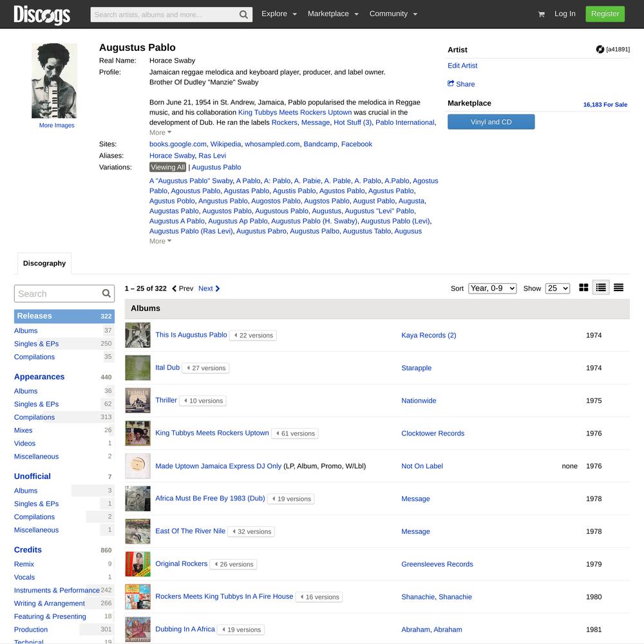Image resolution: width=644 pixels, height=644 pixels.
Task: Open the Explore dropdown menu
Action: pos(279,14)
